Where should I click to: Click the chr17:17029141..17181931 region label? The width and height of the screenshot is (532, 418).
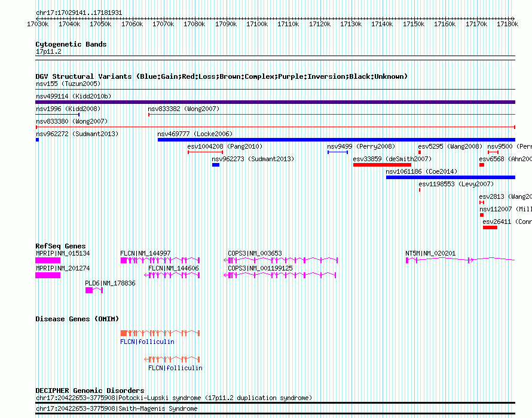click(79, 13)
